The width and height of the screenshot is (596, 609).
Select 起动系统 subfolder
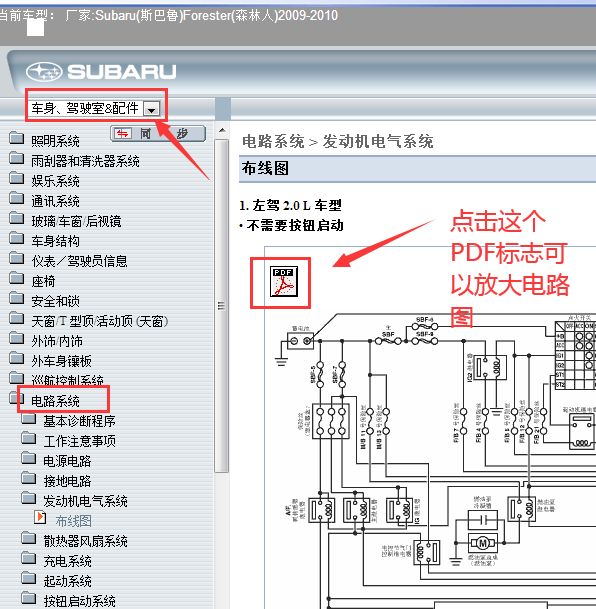tap(68, 582)
